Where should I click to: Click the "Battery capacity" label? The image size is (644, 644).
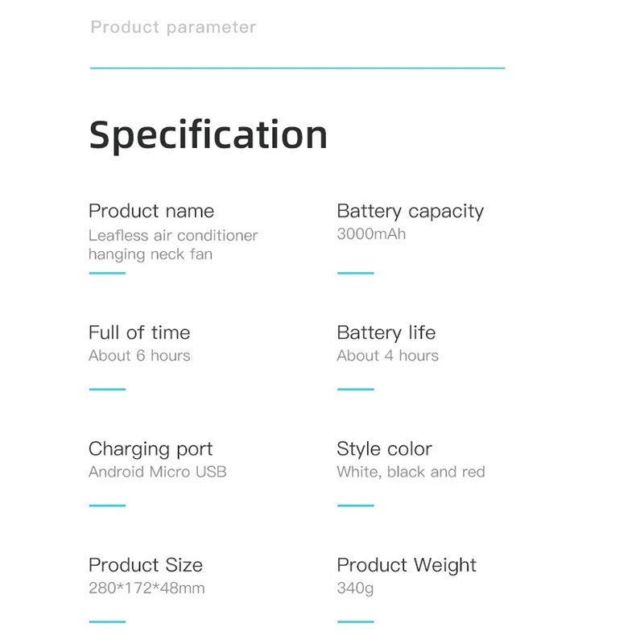tap(411, 211)
